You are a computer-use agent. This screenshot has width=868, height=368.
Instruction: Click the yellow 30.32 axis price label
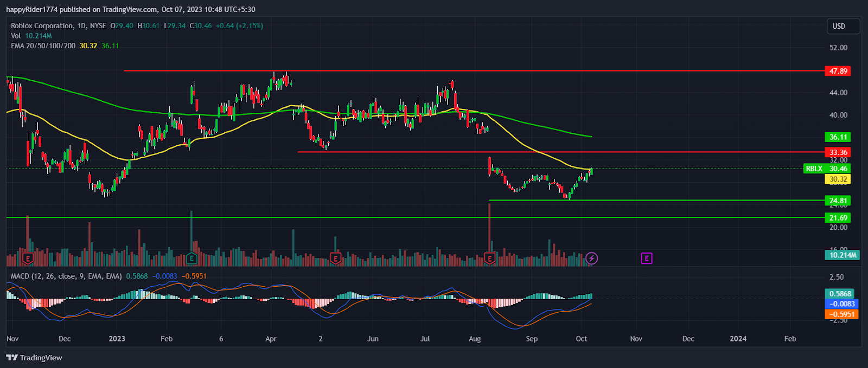click(838, 179)
